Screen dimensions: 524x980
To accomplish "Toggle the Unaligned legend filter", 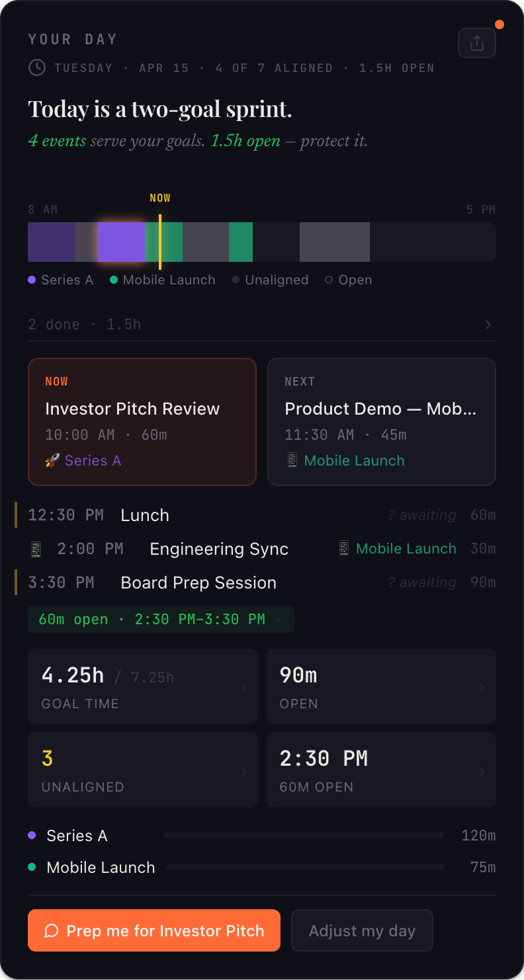I will pos(270,280).
